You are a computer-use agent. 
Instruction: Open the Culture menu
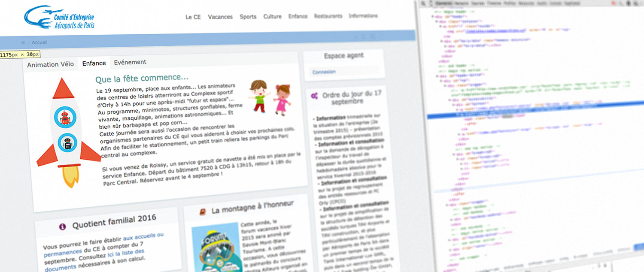(x=273, y=17)
